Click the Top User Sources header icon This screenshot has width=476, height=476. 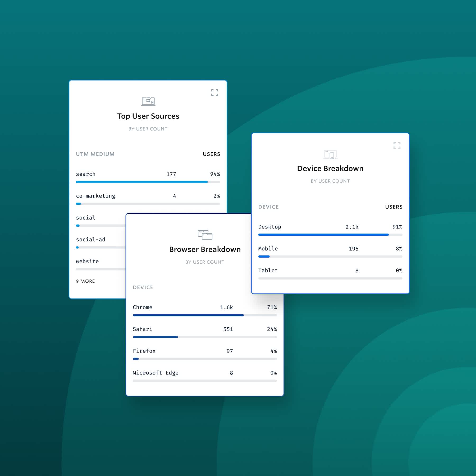148,101
